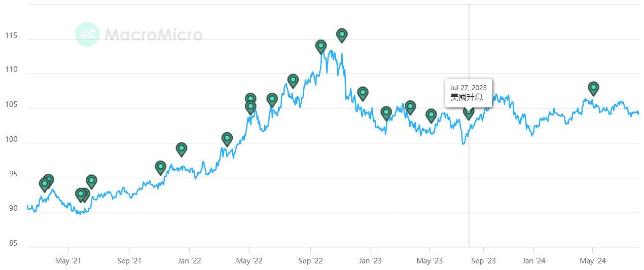Viewport: 644px width, 270px height.
Task: Click the marker between Sep '21 and Jan '22
Action: pos(160,167)
